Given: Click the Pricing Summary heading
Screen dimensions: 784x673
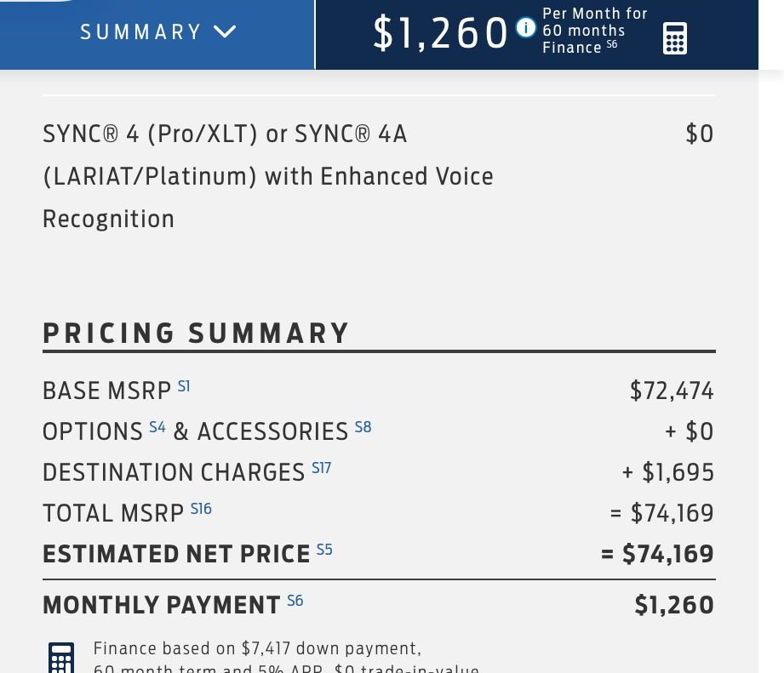Looking at the screenshot, I should [196, 333].
